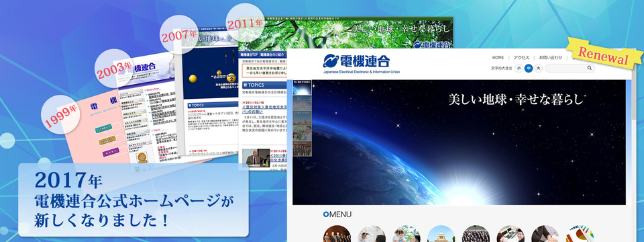Click the Renewal ribbon badge
The height and width of the screenshot is (242, 644).
(x=604, y=53)
